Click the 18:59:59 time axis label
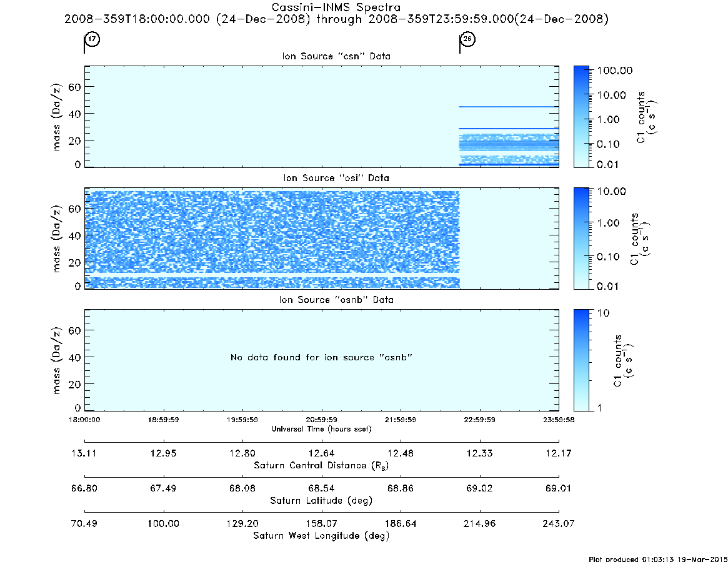728x562 pixels. click(164, 420)
